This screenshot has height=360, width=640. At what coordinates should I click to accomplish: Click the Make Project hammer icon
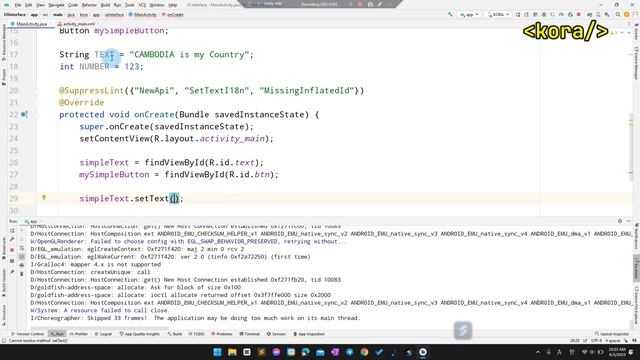(x=450, y=14)
